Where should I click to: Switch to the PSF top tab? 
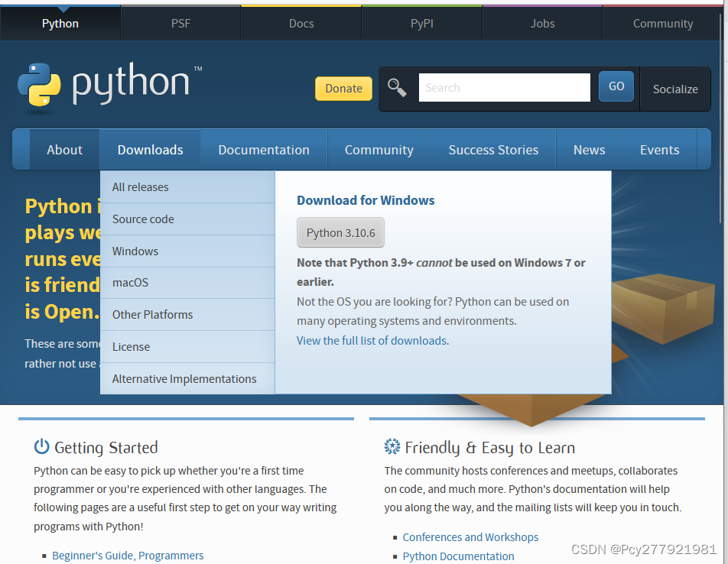click(180, 23)
